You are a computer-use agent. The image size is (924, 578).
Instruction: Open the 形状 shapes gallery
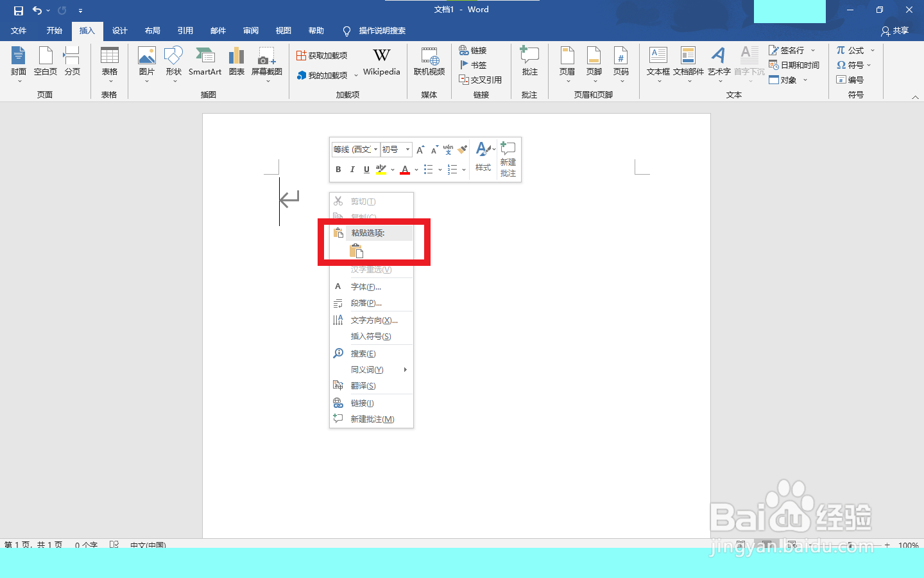(x=173, y=62)
